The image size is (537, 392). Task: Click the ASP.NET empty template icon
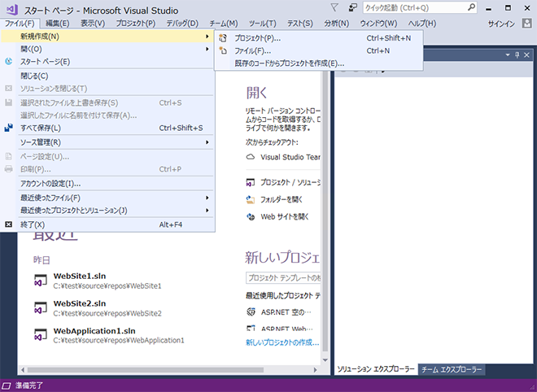pos(251,311)
